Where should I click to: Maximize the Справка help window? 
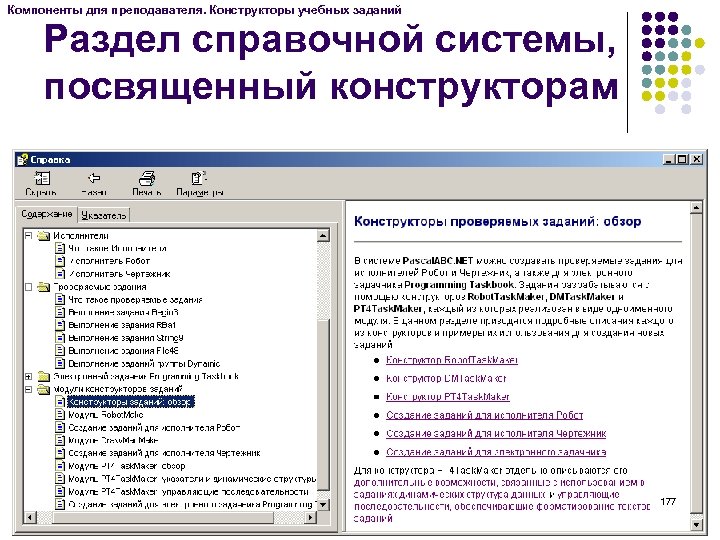[682, 159]
